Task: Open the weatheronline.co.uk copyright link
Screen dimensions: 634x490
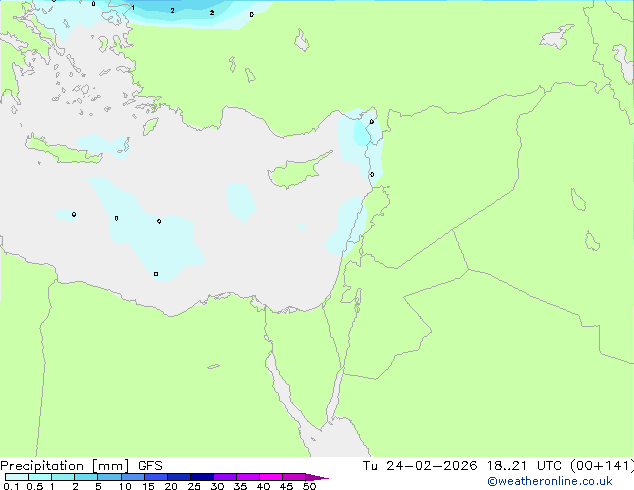Action: coord(550,481)
